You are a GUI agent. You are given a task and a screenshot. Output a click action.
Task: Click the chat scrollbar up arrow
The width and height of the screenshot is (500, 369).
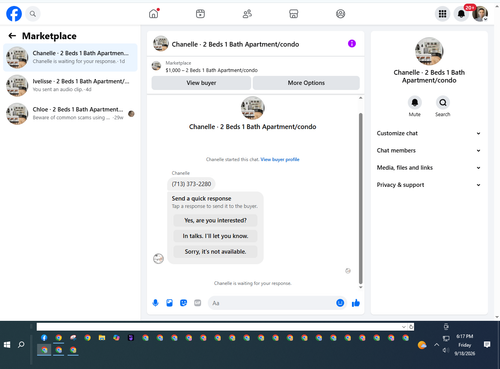coord(360,98)
